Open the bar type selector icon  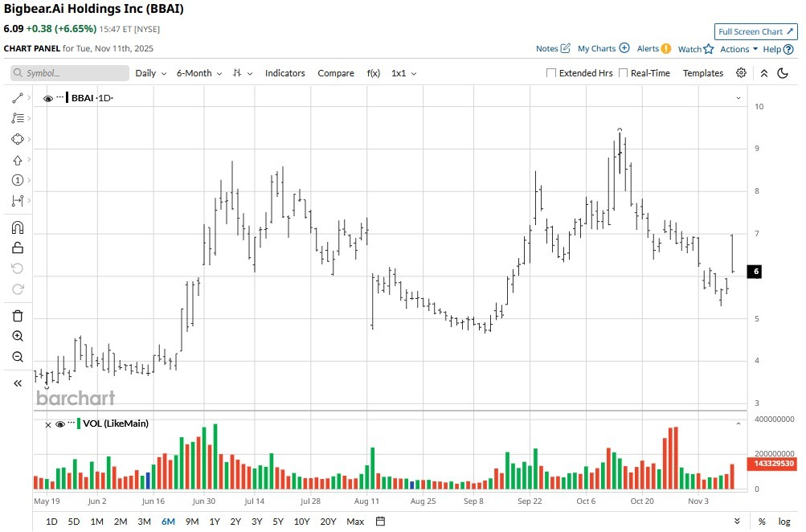(242, 73)
